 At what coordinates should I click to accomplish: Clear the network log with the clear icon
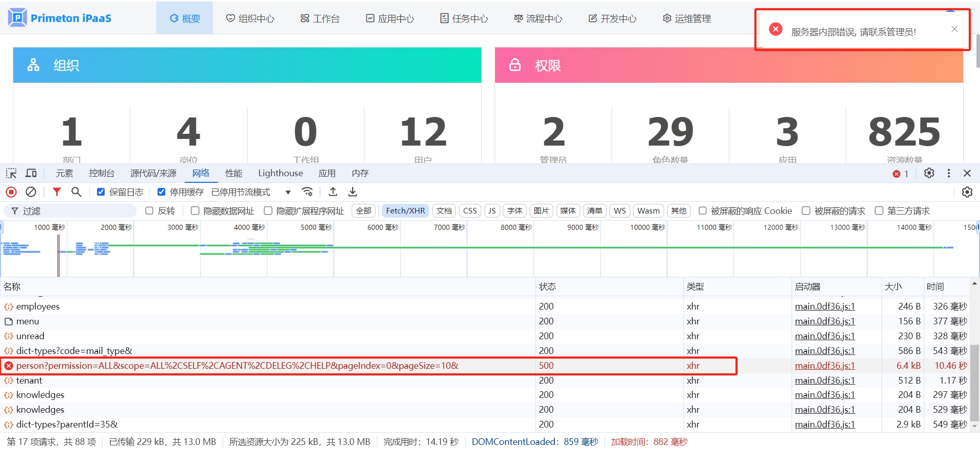[x=31, y=192]
